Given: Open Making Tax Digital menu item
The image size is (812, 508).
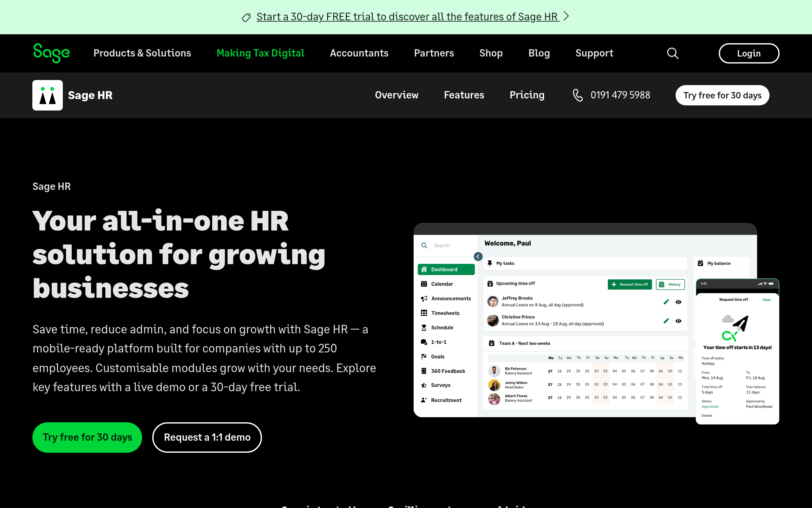Looking at the screenshot, I should pyautogui.click(x=260, y=53).
